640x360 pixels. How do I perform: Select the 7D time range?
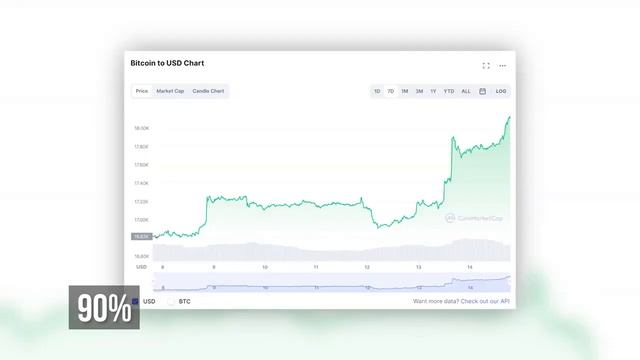pos(391,91)
